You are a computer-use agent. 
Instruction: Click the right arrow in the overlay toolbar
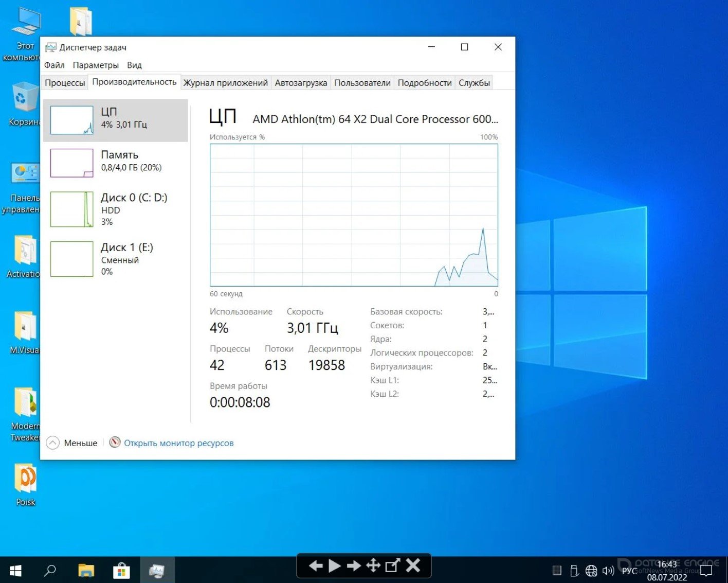pyautogui.click(x=354, y=566)
